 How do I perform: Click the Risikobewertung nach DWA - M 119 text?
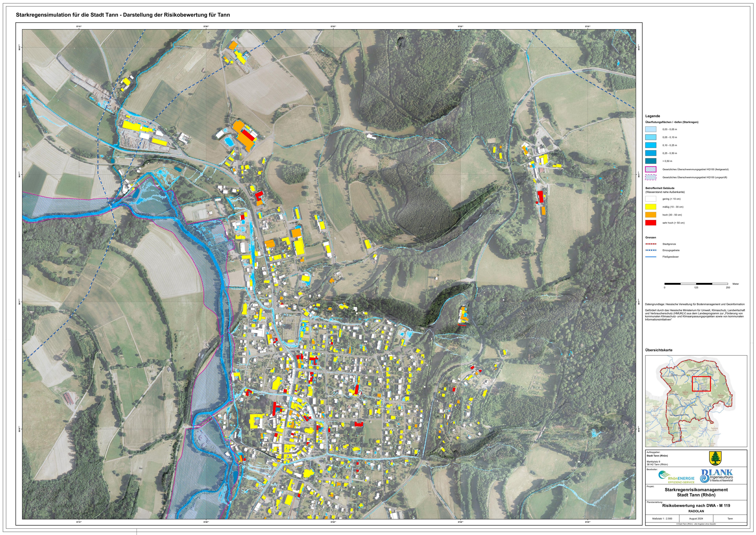pyautogui.click(x=696, y=505)
